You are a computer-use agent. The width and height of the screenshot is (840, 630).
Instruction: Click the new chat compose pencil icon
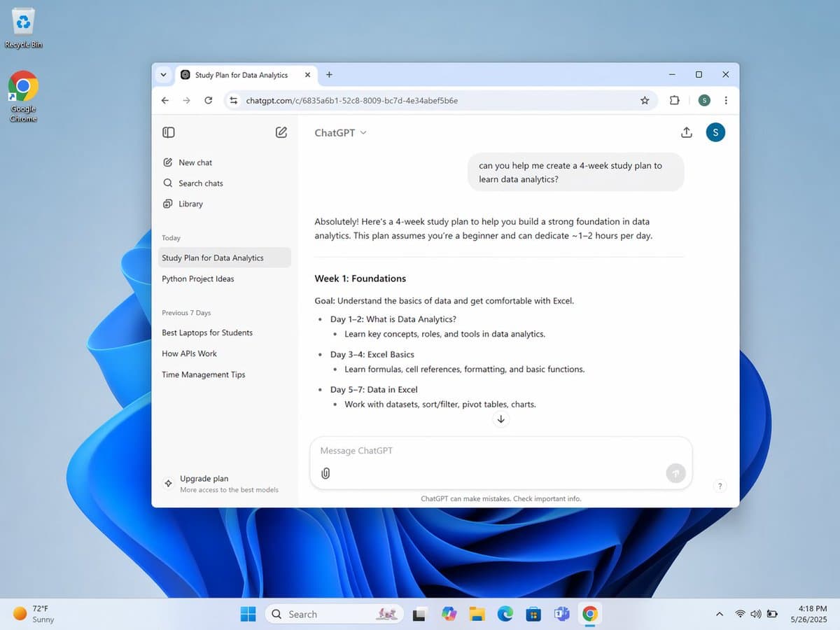[281, 132]
